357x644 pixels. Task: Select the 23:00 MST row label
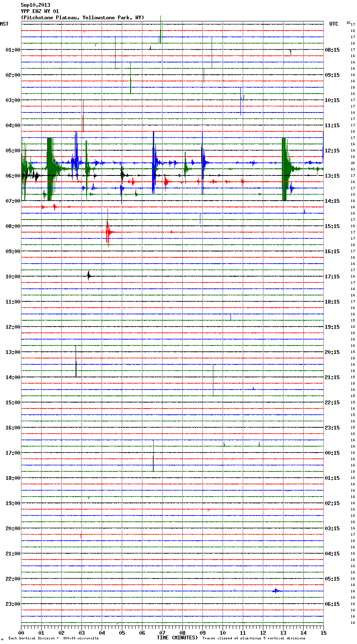[13, 604]
